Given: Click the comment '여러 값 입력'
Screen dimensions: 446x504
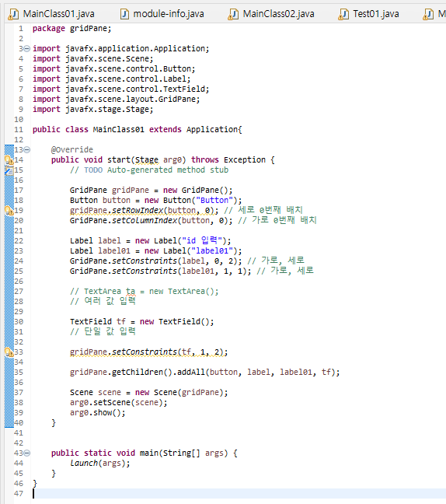Looking at the screenshot, I should tap(110, 301).
